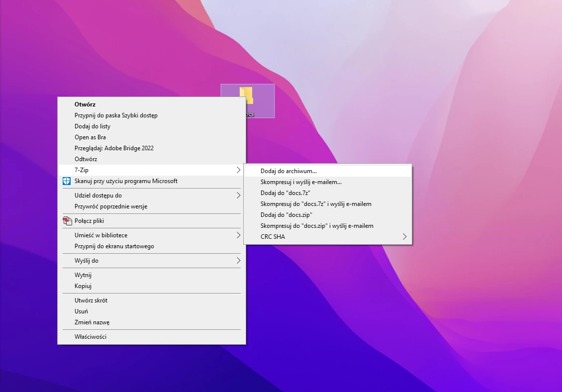Choose Skompresuj do "docs.zip" i wyślij e-mailem
This screenshot has width=562, height=392.
click(x=317, y=226)
